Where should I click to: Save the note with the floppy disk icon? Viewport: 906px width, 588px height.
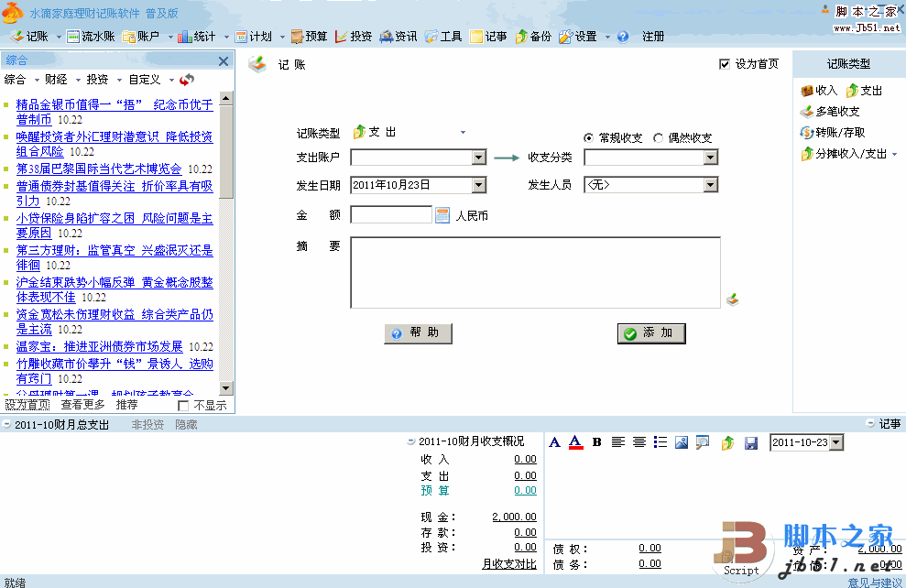pos(751,442)
